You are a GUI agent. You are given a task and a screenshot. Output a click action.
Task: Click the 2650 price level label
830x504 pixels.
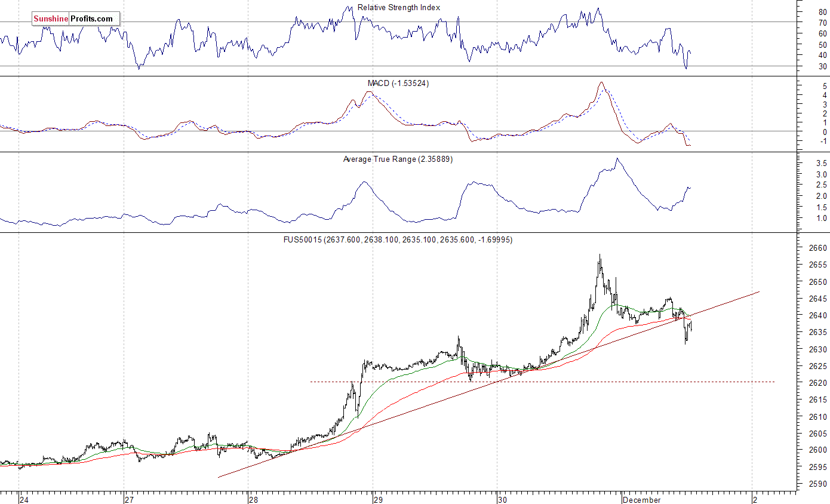pyautogui.click(x=817, y=282)
